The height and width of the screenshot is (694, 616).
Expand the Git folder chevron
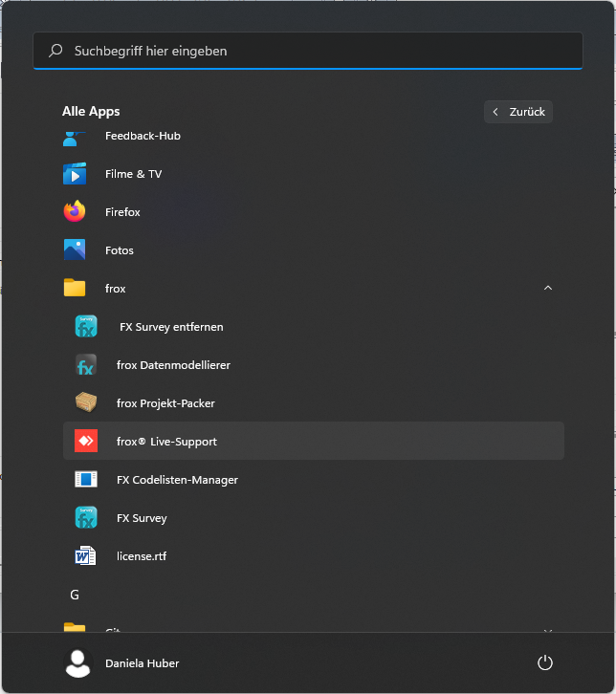click(x=547, y=628)
